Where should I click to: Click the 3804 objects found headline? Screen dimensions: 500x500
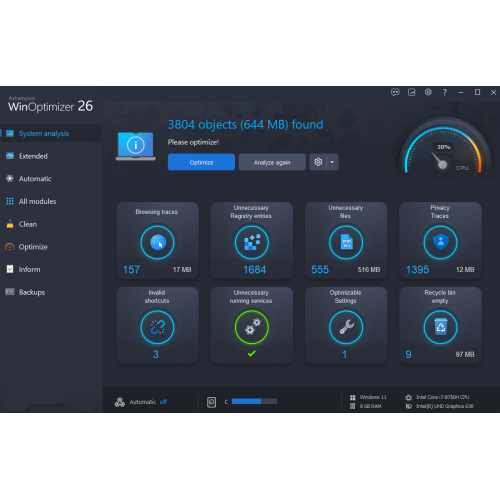click(x=245, y=124)
